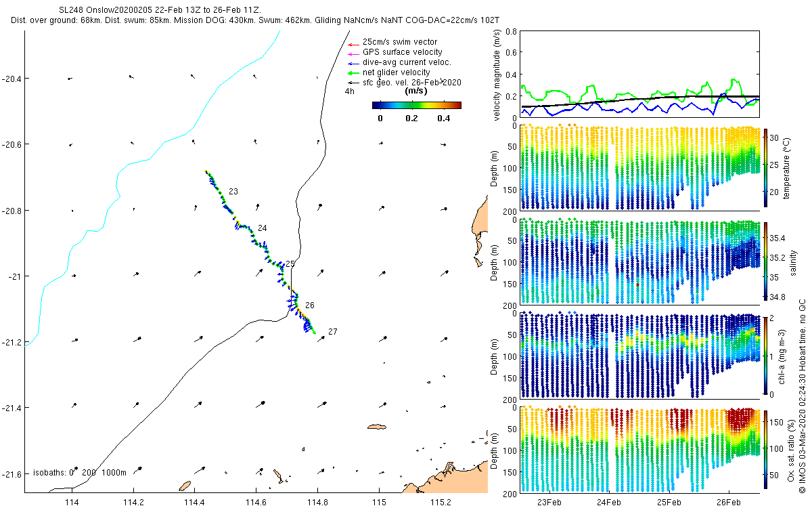Click the latitude label '-20.4'
This screenshot has width=812, height=508.
click(x=12, y=79)
